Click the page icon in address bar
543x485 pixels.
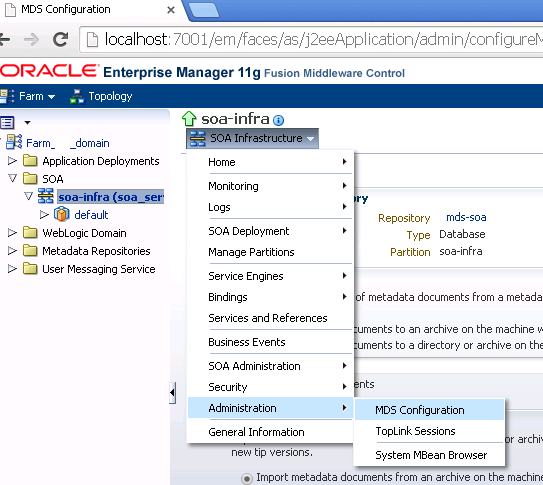coord(92,39)
